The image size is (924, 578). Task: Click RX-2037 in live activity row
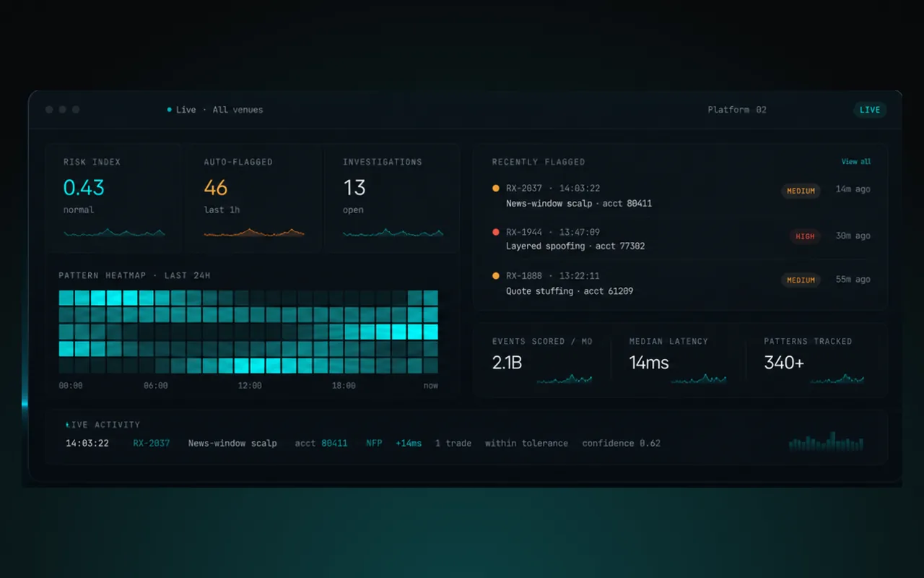point(152,444)
